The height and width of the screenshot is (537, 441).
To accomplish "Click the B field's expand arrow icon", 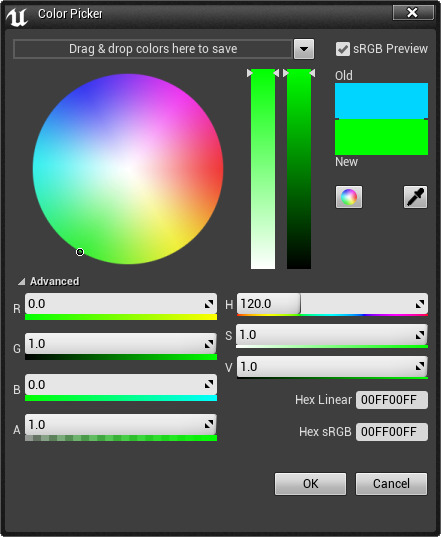I will pos(209,385).
